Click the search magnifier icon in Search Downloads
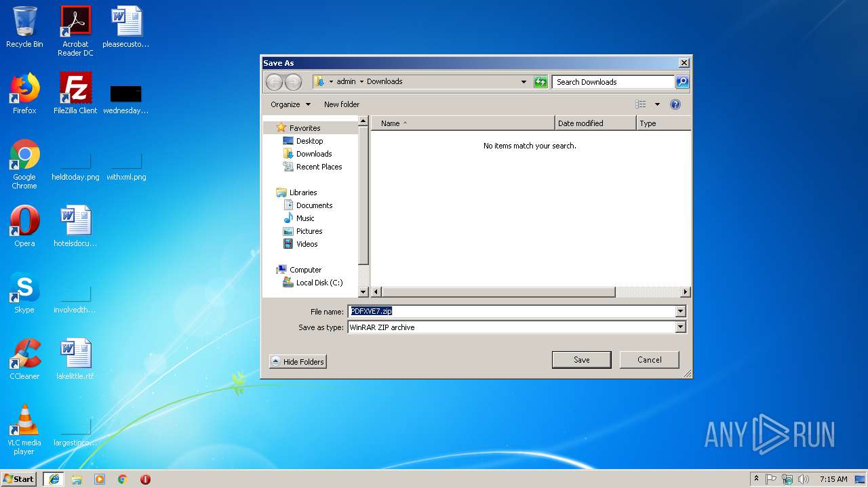868x488 pixels. tap(682, 82)
